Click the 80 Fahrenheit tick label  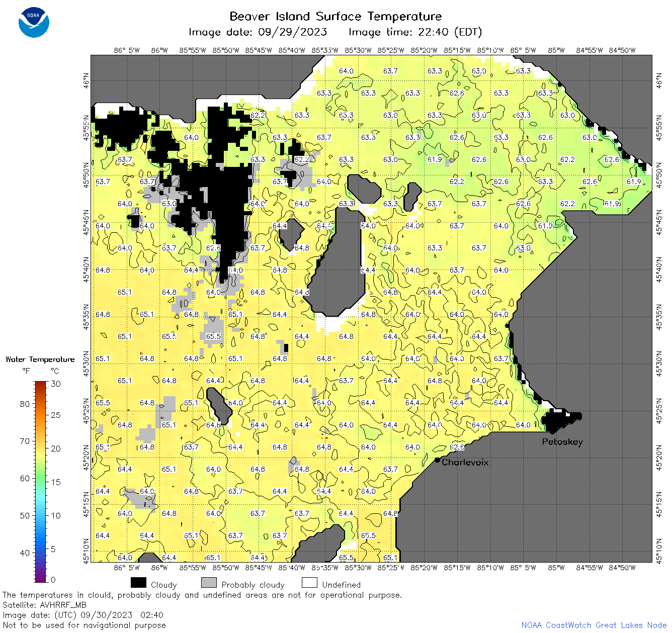tap(25, 404)
